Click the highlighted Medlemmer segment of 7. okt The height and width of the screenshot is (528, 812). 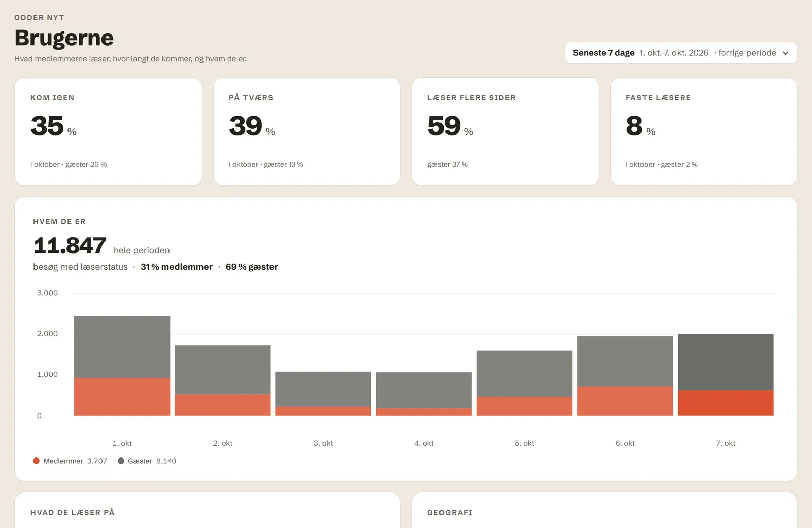pos(726,403)
